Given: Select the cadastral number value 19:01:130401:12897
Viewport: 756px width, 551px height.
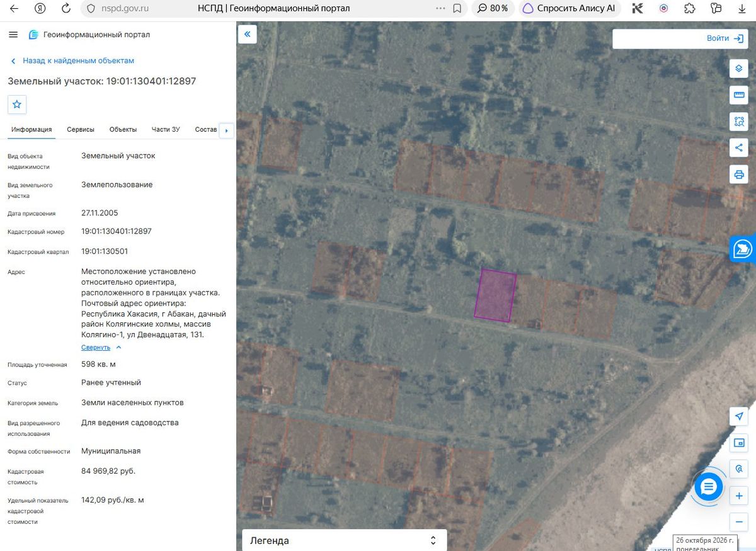Looking at the screenshot, I should (117, 231).
